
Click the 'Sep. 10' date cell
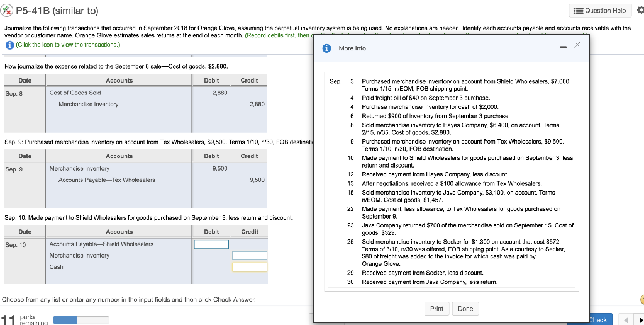coord(16,245)
